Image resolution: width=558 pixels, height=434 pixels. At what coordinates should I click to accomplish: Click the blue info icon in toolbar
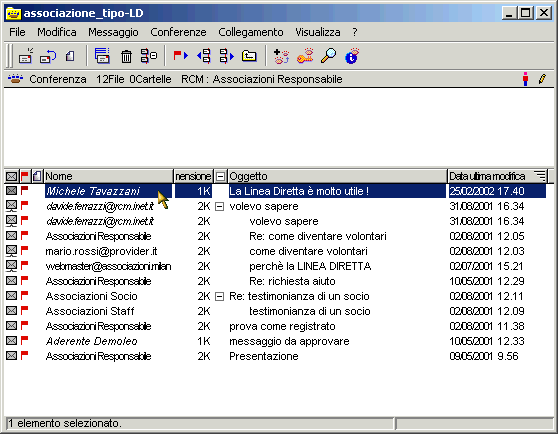tap(352, 56)
